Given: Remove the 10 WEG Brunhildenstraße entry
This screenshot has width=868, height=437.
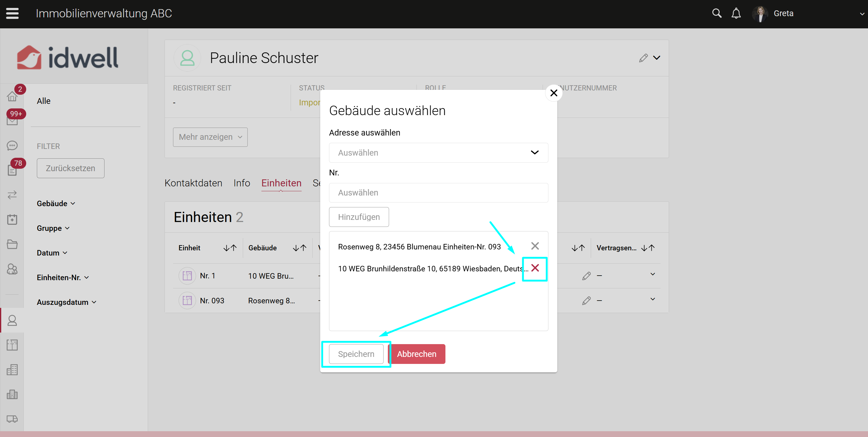Looking at the screenshot, I should [x=535, y=268].
